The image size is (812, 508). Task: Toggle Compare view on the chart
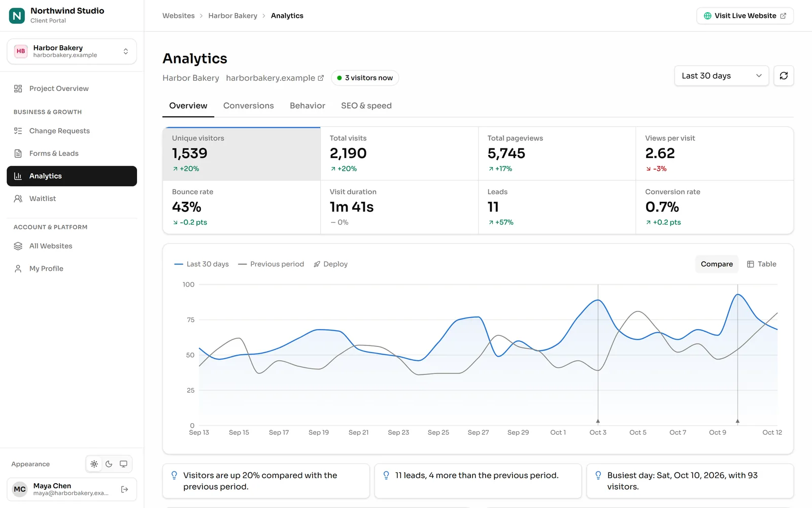point(717,264)
